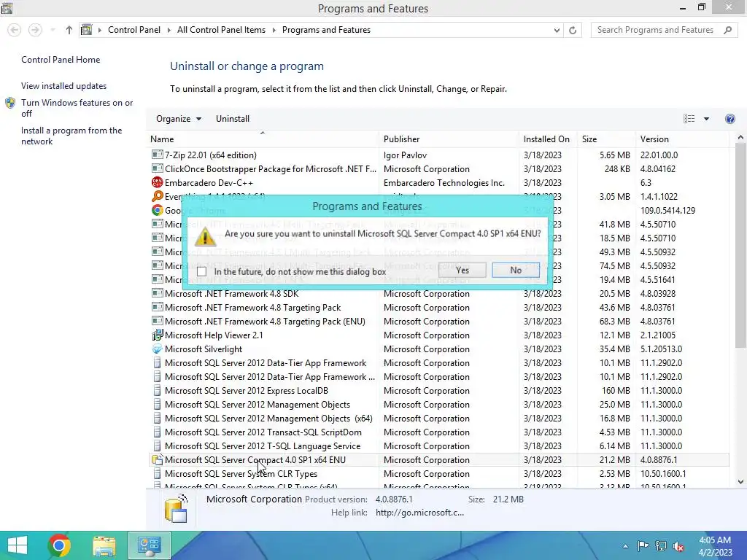The height and width of the screenshot is (560, 747).
Task: Click the Embarcadero Dev-C++ icon
Action: click(158, 182)
